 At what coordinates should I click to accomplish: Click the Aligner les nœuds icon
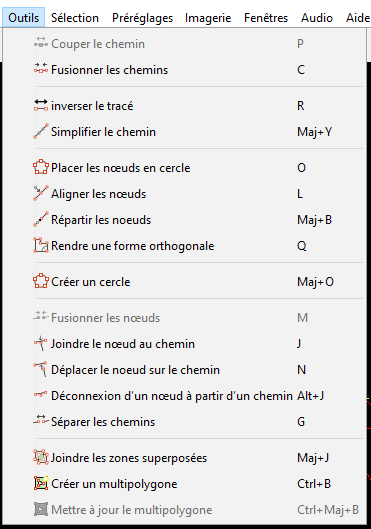point(41,193)
